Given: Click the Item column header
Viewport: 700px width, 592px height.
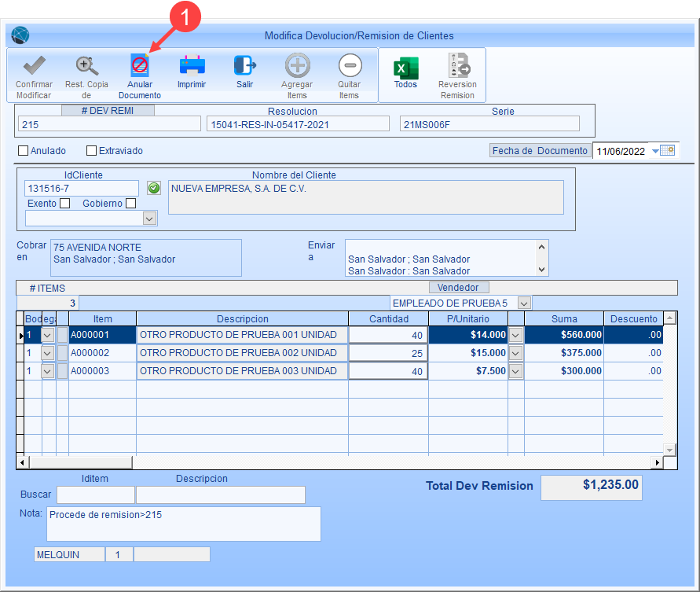Looking at the screenshot, I should [x=102, y=319].
